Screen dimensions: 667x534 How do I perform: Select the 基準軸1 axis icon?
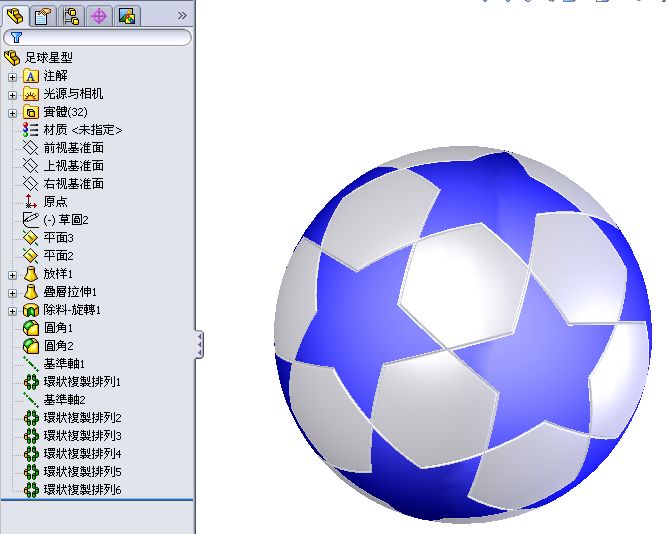click(31, 363)
